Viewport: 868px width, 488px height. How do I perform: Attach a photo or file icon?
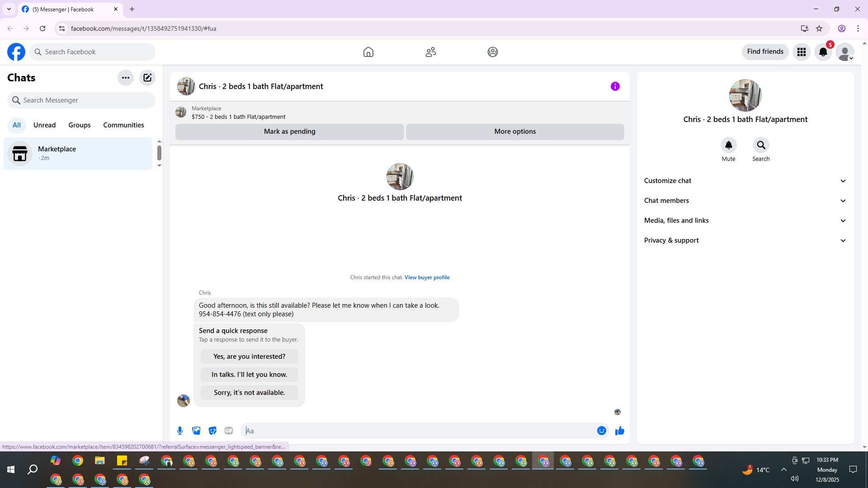click(x=196, y=431)
